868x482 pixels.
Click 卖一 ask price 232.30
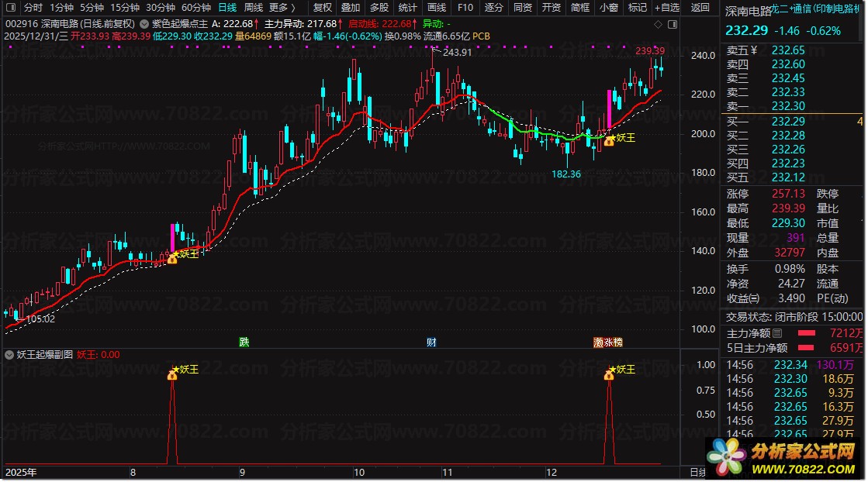(788, 106)
